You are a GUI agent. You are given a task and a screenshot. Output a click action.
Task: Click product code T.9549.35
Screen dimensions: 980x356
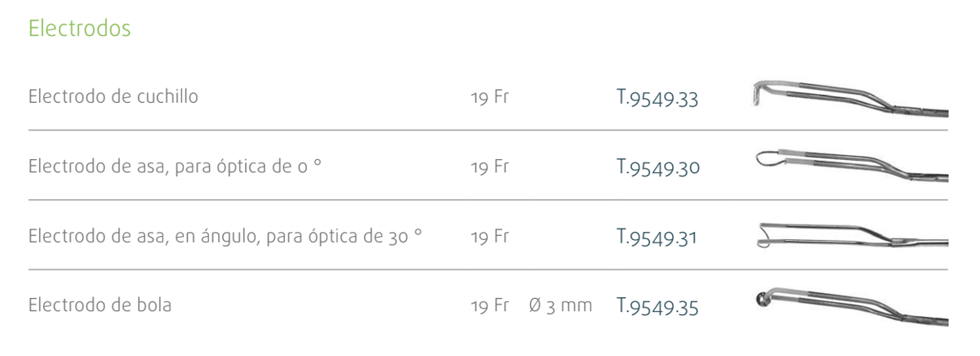pyautogui.click(x=657, y=309)
